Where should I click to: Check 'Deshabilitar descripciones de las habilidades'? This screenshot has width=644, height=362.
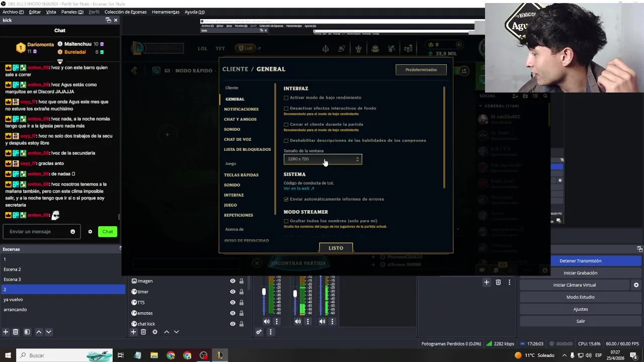pos(286,140)
